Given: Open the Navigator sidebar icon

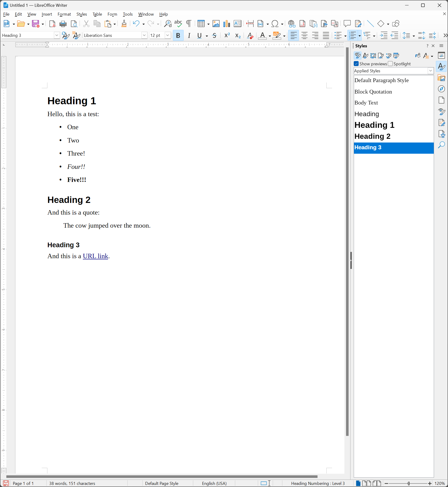Looking at the screenshot, I should tap(441, 89).
